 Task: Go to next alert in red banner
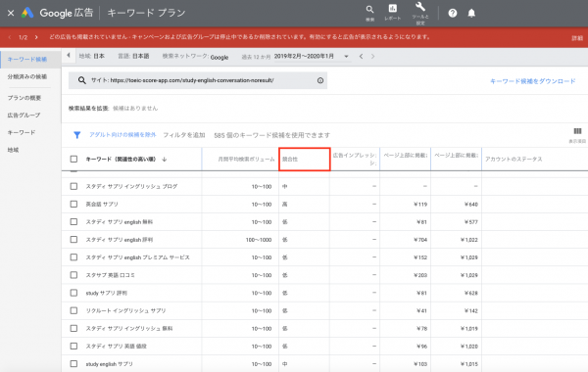[x=36, y=37]
